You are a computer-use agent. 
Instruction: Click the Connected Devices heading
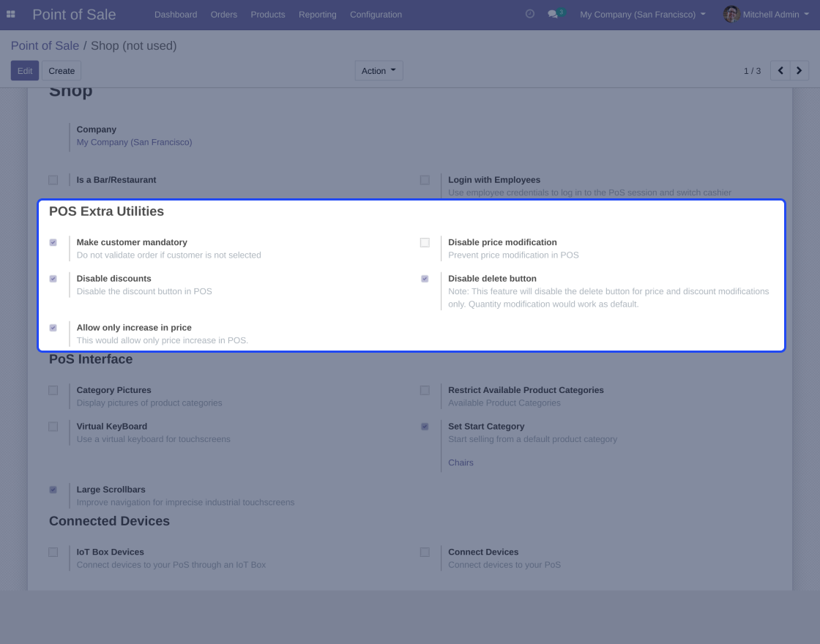(109, 521)
